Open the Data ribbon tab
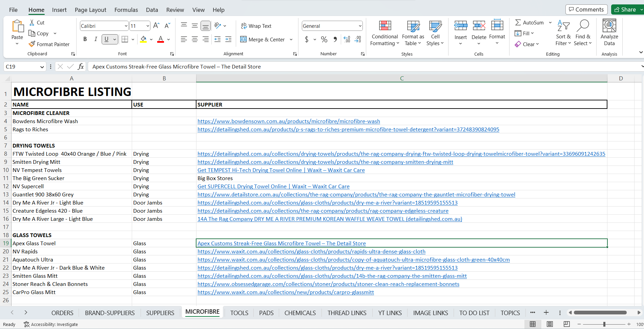This screenshot has width=644, height=329. pos(152,10)
